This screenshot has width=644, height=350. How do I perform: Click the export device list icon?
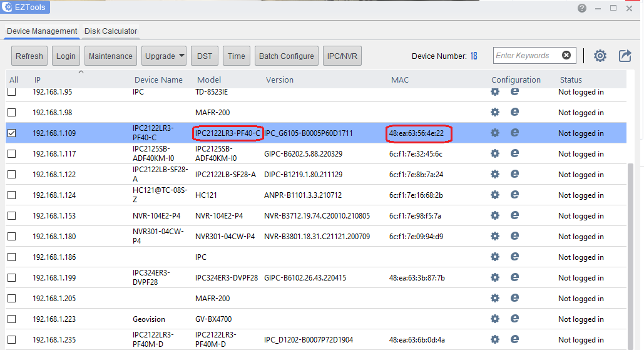[x=625, y=56]
